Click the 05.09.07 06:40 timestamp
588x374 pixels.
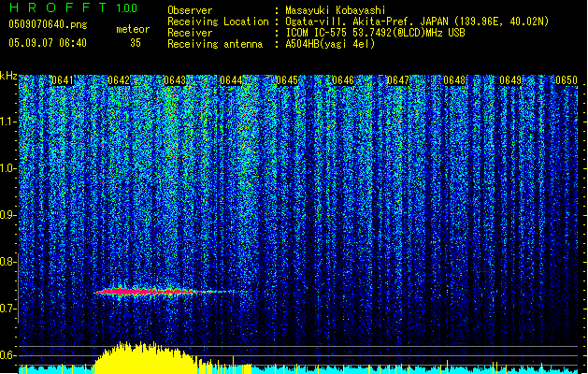[x=47, y=43]
